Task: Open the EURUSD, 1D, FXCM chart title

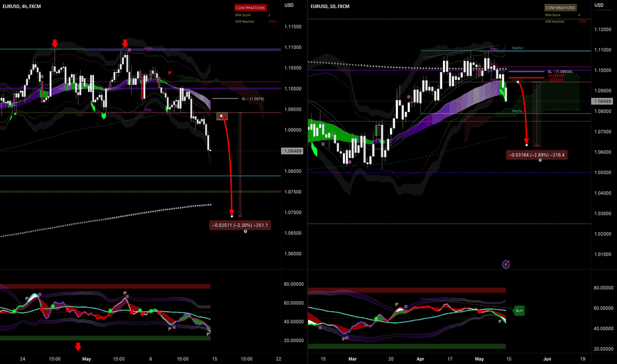Action: [330, 7]
